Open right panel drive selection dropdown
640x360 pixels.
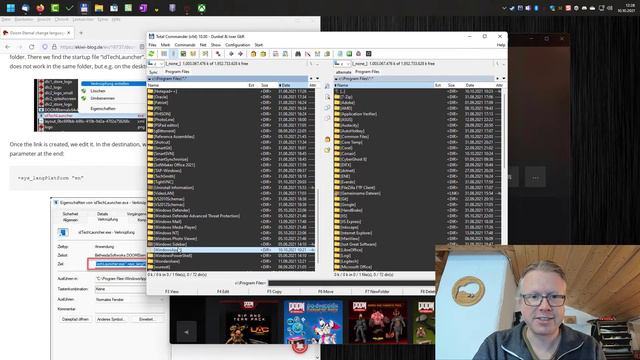pos(342,64)
